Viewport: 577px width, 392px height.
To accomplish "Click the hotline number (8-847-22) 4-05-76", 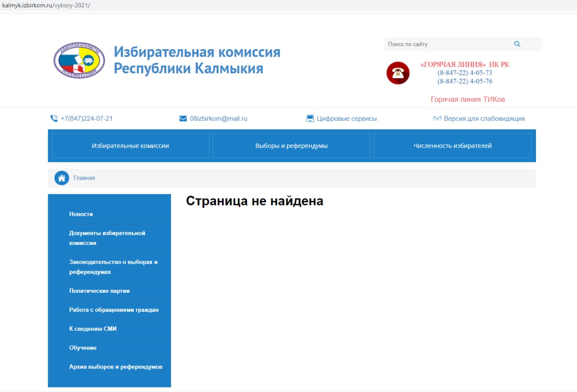I will 465,81.
